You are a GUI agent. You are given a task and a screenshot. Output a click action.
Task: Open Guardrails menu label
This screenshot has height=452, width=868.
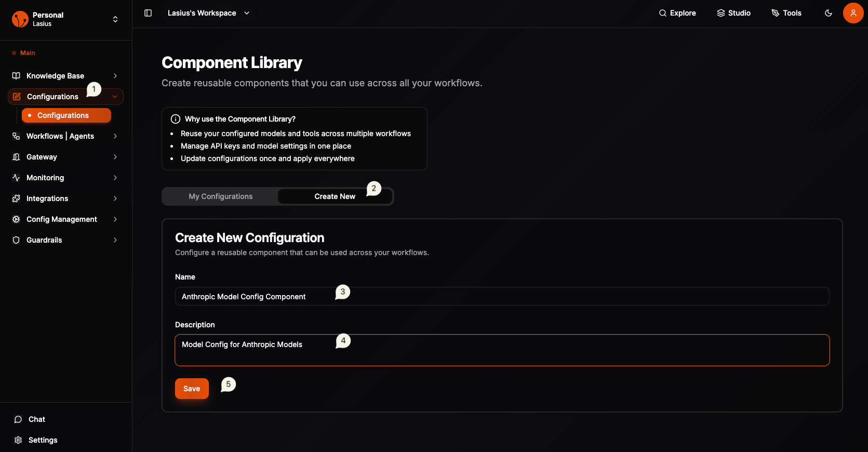[x=44, y=240]
